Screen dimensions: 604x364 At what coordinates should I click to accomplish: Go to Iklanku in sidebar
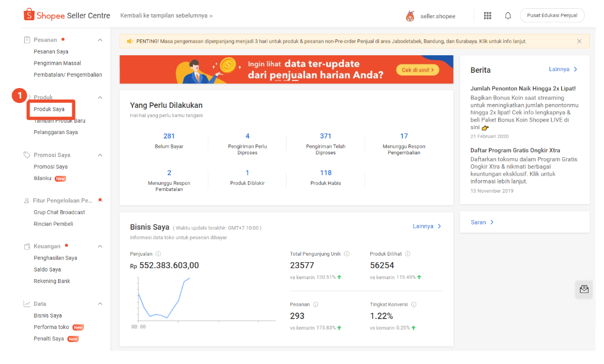[x=42, y=178]
